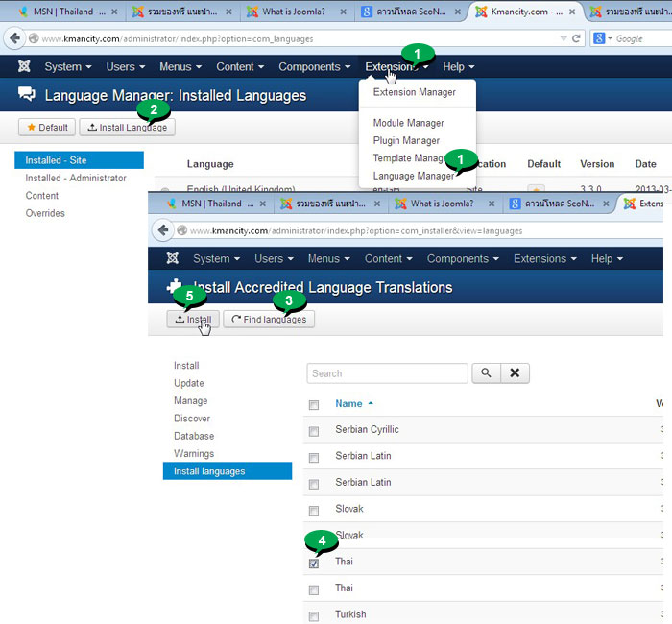Select Install languages in installer sidebar
Screen dimensions: 672x624
[x=228, y=471]
